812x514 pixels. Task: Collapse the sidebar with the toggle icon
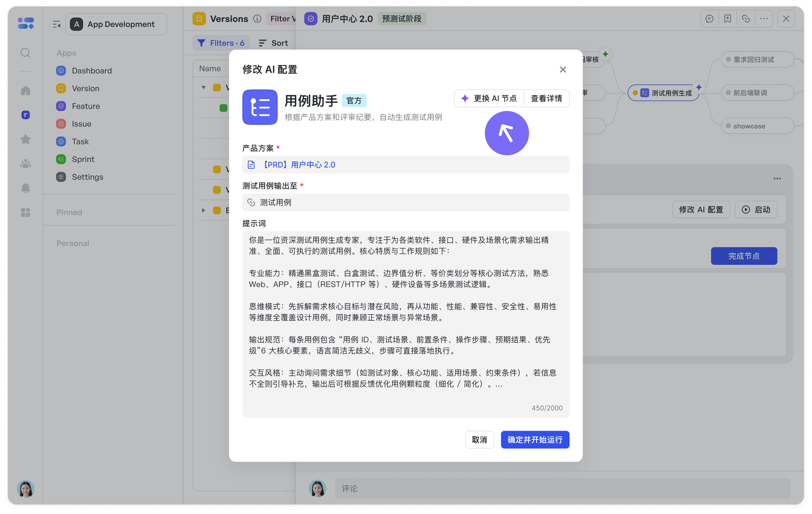(57, 24)
